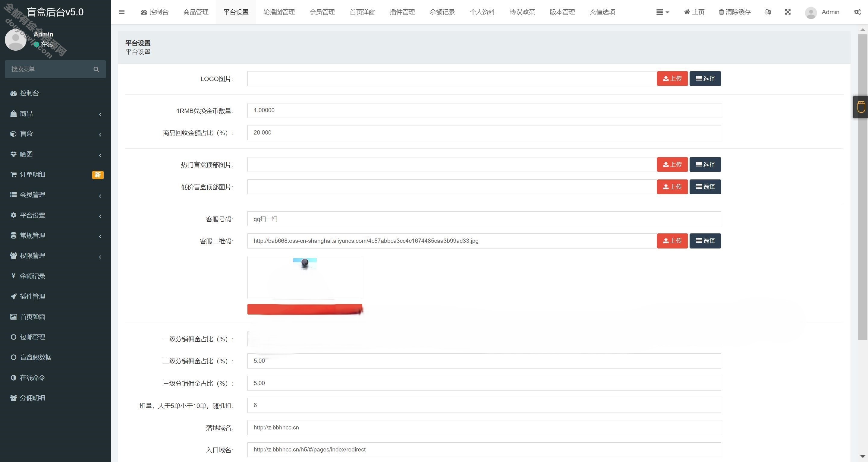Switch to the 余额记录 top tab
The image size is (868, 462).
coord(442,12)
